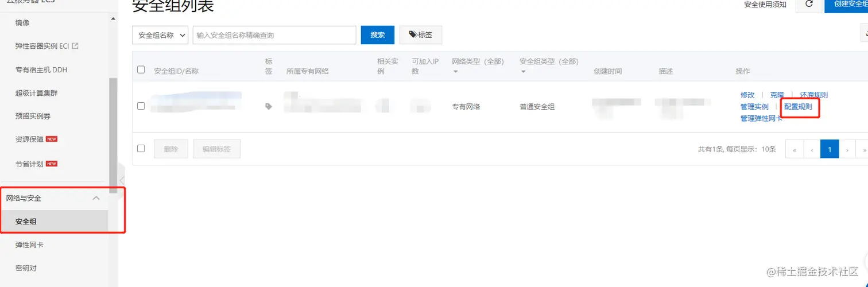The height and width of the screenshot is (287, 868).
Task: Go to previous page with ‹ pager
Action: (x=812, y=149)
